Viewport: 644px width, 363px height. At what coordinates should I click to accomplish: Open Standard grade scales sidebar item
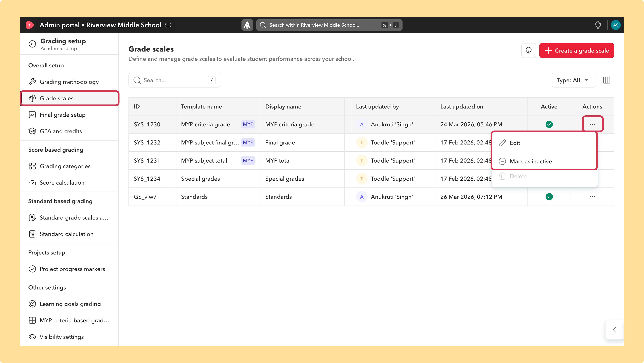click(69, 218)
